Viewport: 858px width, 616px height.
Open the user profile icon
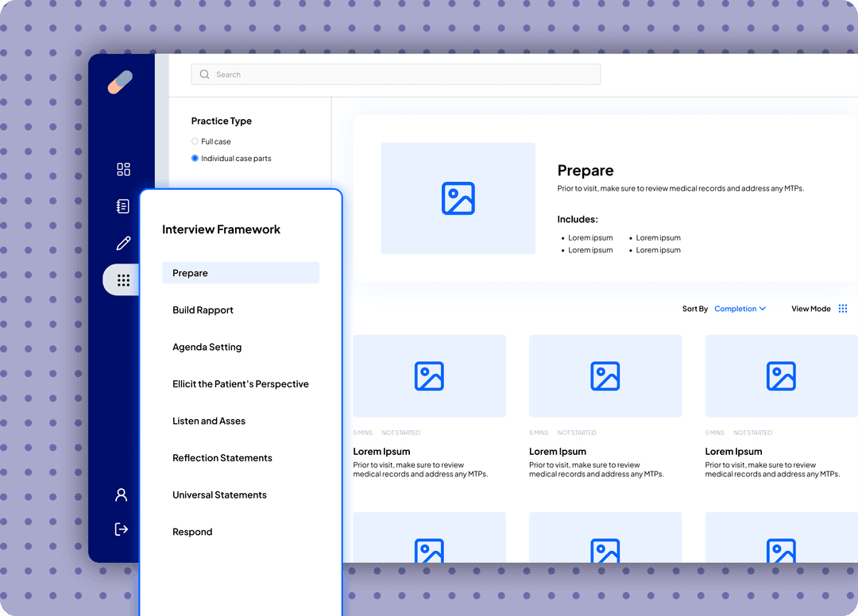pyautogui.click(x=122, y=495)
